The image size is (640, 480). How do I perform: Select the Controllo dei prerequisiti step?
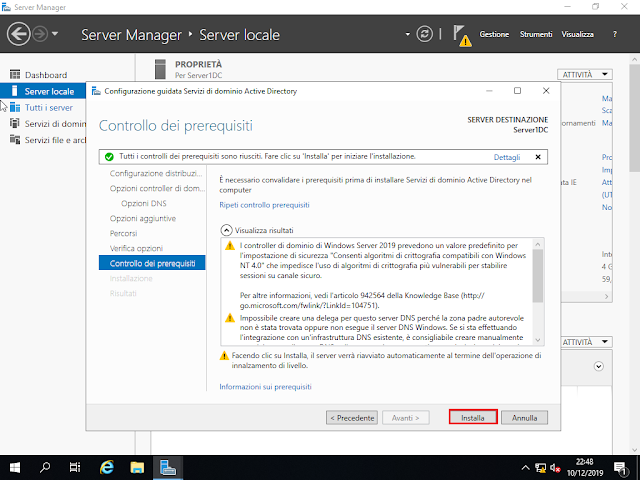[x=152, y=263]
